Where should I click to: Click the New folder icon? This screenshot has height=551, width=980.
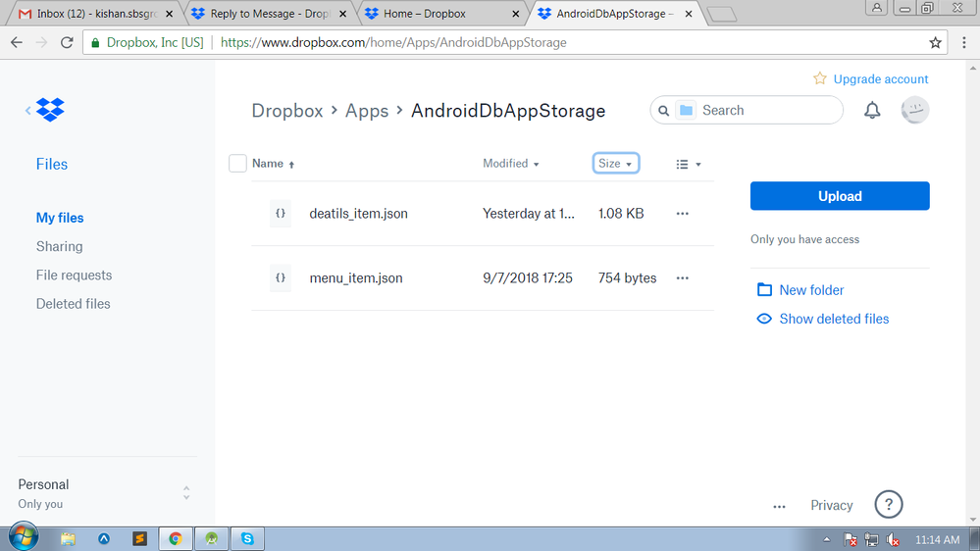coord(764,290)
